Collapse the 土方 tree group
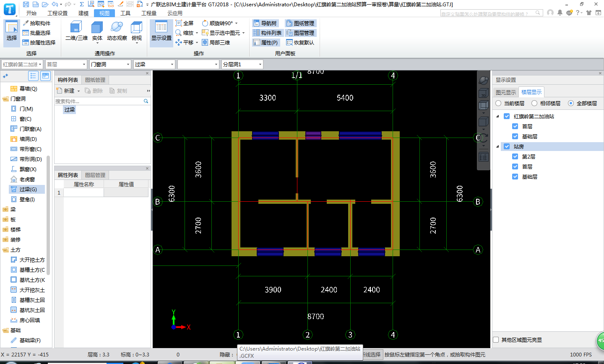Image resolution: width=604 pixels, height=364 pixels. pos(5,250)
